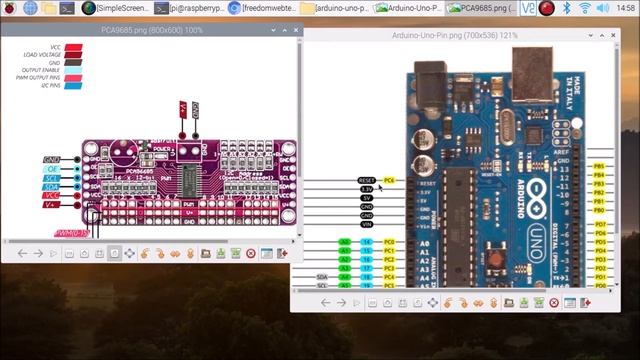Image resolution: width=640 pixels, height=360 pixels.
Task: Zoom out in Arduino-Uno-Pin viewer toolbar
Action: click(x=372, y=303)
